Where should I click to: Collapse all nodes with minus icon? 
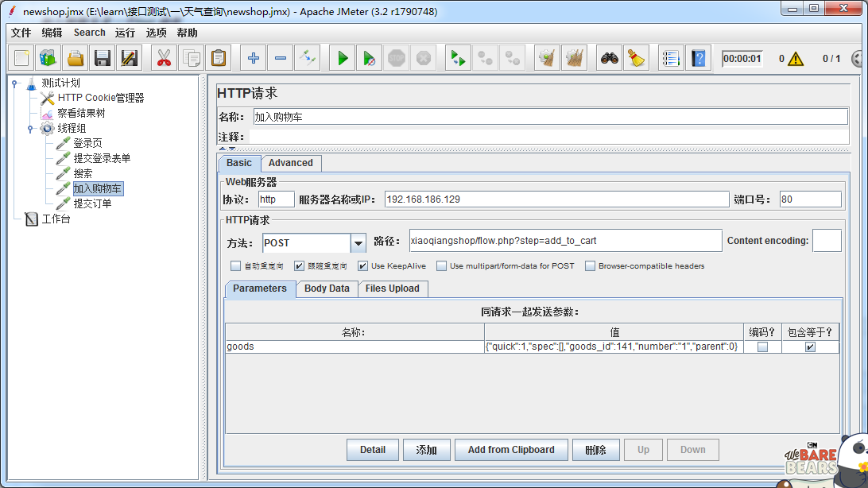(x=281, y=58)
